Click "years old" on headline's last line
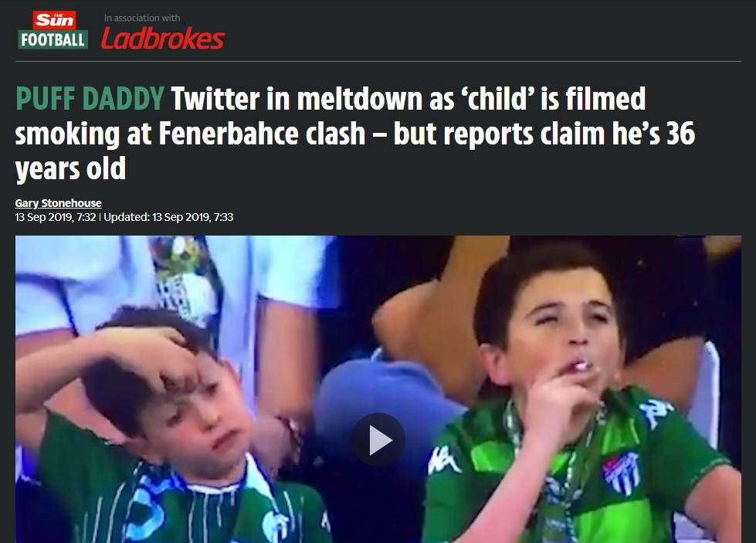This screenshot has height=543, width=756. (70, 169)
